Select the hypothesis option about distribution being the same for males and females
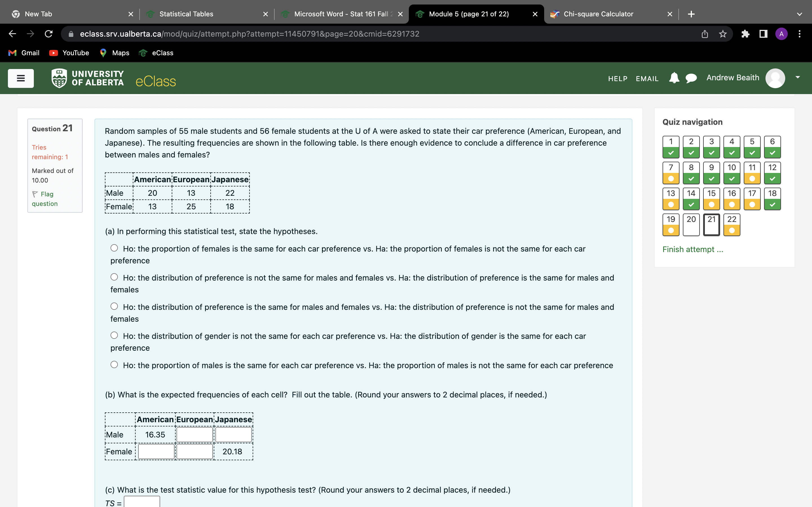The image size is (812, 507). coord(114,306)
